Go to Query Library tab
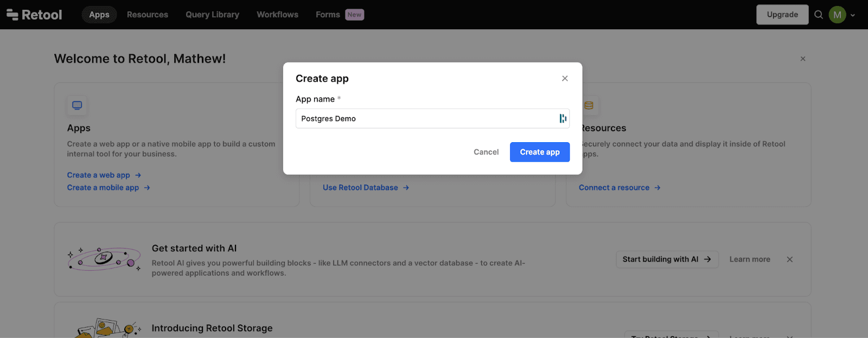 212,15
